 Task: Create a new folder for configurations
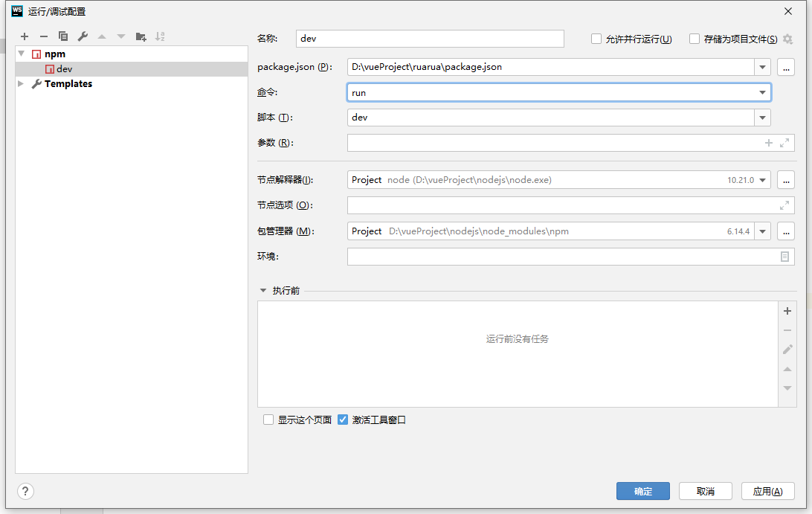tap(140, 36)
